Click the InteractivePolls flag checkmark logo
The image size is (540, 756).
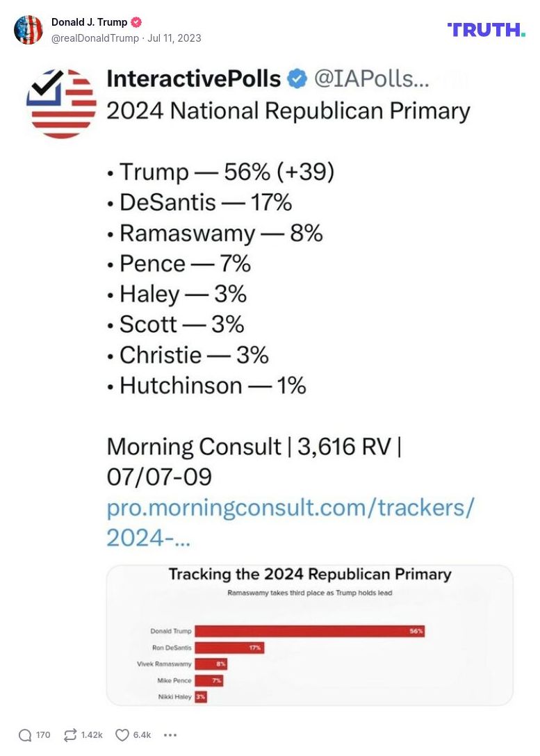tap(62, 104)
